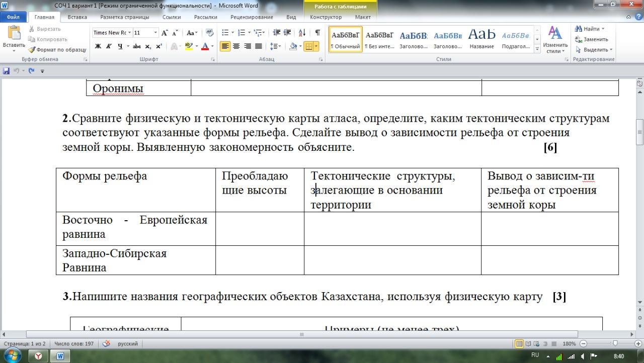Click Изменить стили button
644x363 pixels.
tap(555, 40)
